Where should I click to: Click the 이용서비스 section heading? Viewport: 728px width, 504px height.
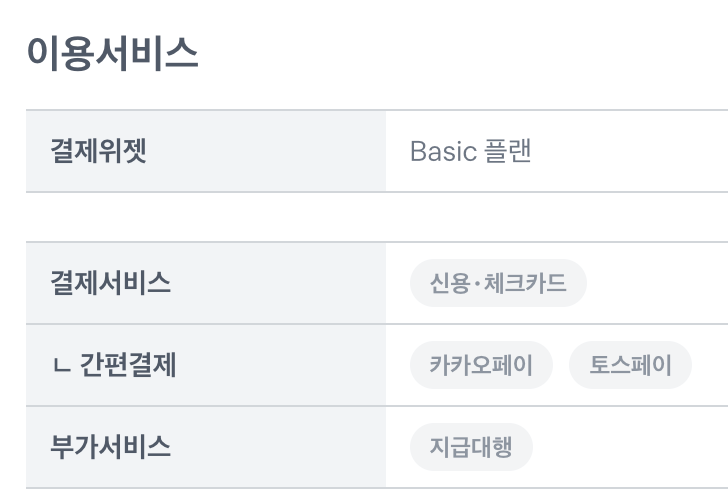[x=113, y=54]
